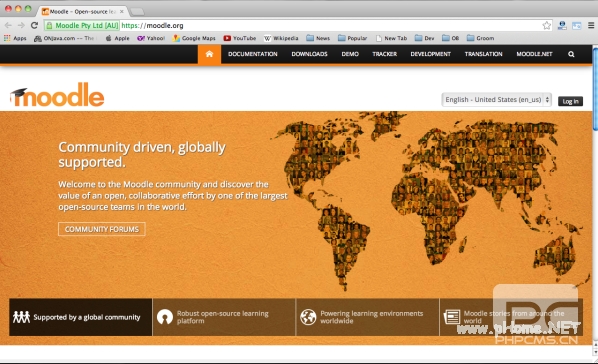Expand the News bookmarks folder

point(318,38)
